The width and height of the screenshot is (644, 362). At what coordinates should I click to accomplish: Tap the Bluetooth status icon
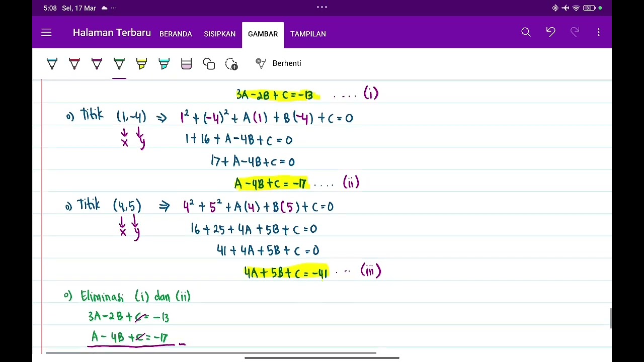pyautogui.click(x=555, y=8)
